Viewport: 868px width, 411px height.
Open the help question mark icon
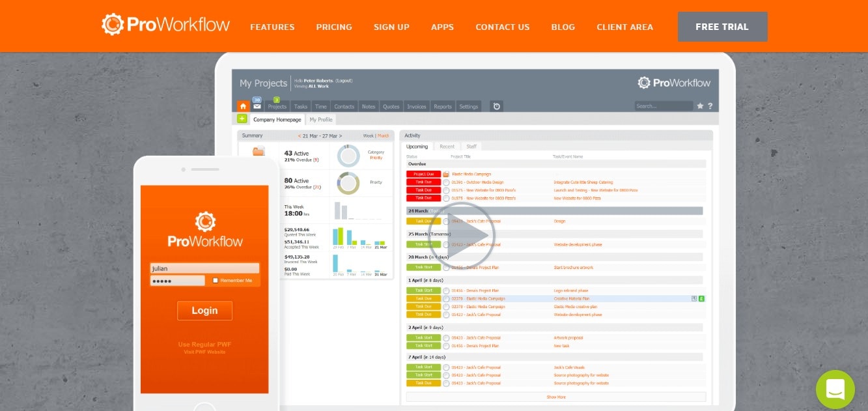tap(710, 106)
